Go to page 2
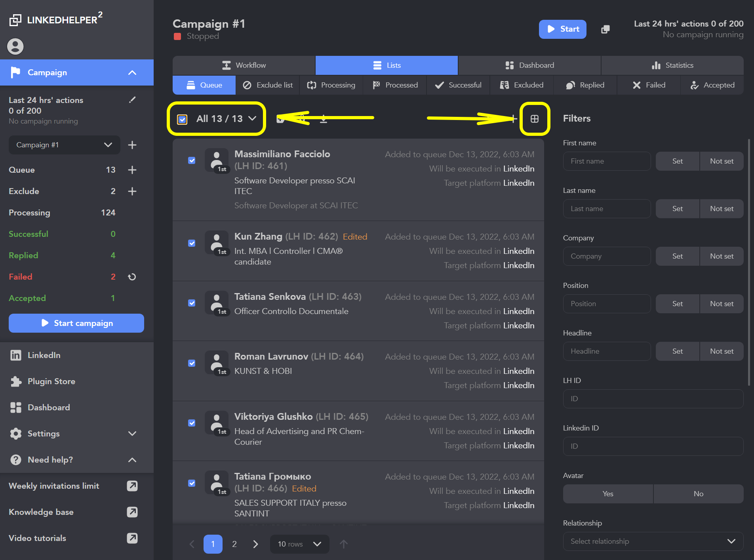The image size is (754, 560). (234, 544)
